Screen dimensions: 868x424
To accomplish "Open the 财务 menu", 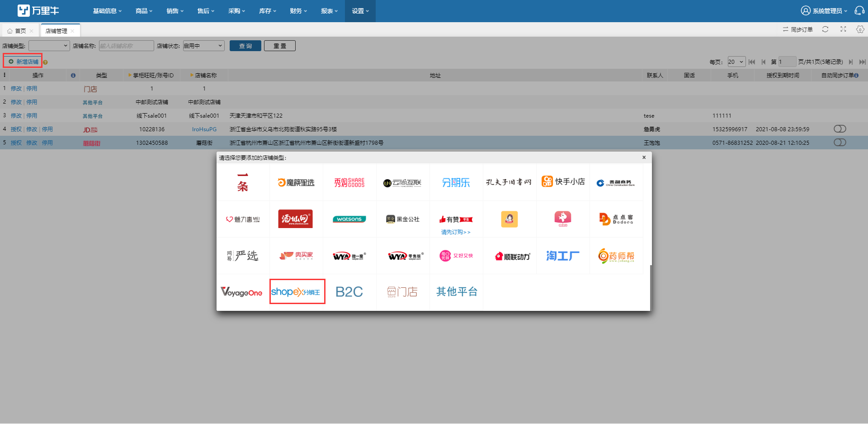I will [298, 11].
